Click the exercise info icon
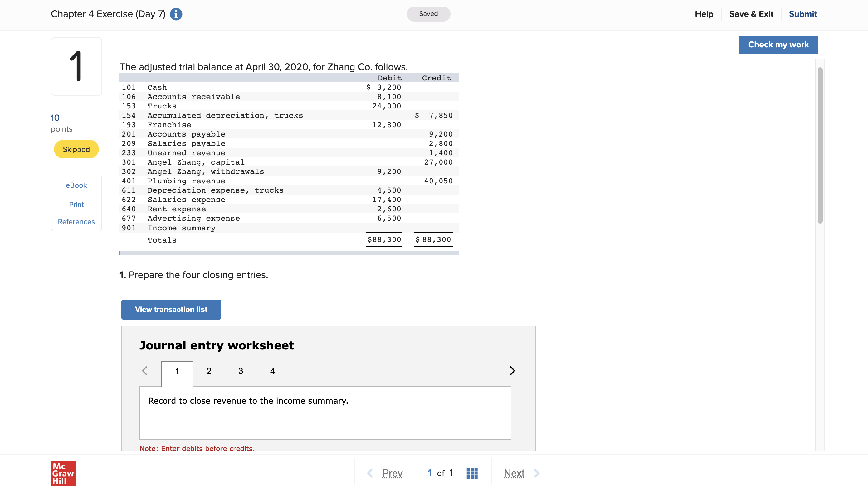The image size is (868, 491). pos(176,14)
